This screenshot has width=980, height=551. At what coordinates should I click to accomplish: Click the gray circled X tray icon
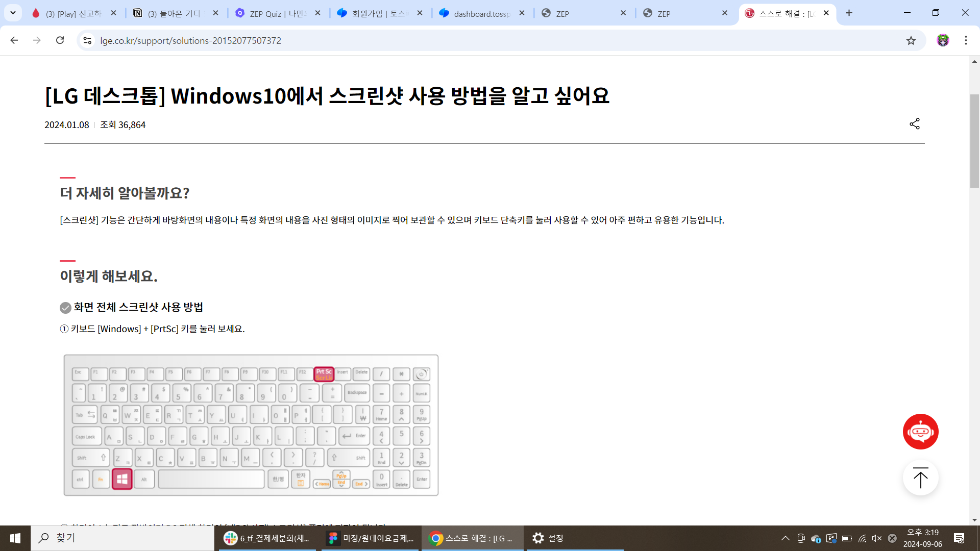892,538
